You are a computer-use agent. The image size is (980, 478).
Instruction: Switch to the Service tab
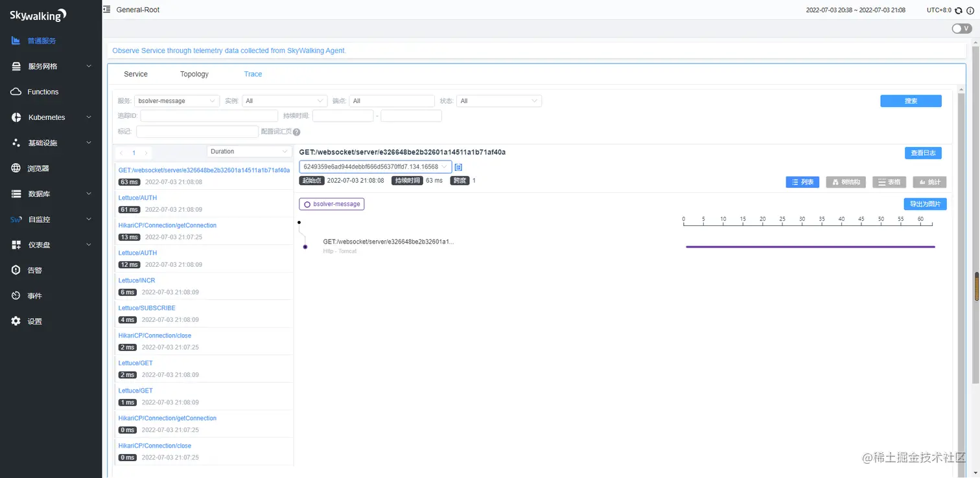click(135, 74)
